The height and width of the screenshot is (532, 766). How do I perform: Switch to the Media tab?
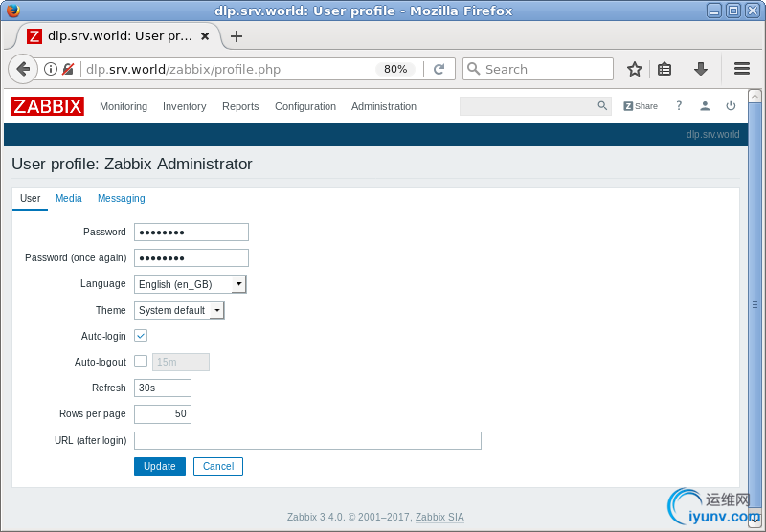click(x=68, y=198)
